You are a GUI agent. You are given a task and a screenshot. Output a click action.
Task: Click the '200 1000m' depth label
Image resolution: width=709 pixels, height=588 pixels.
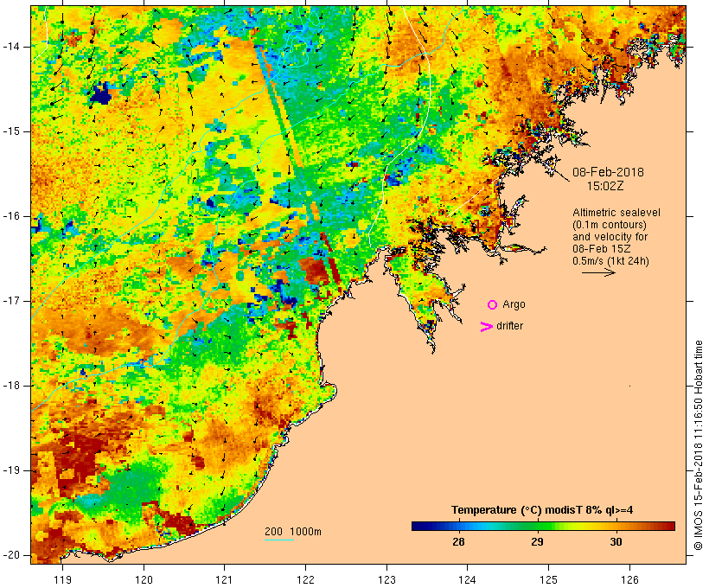[x=293, y=532]
